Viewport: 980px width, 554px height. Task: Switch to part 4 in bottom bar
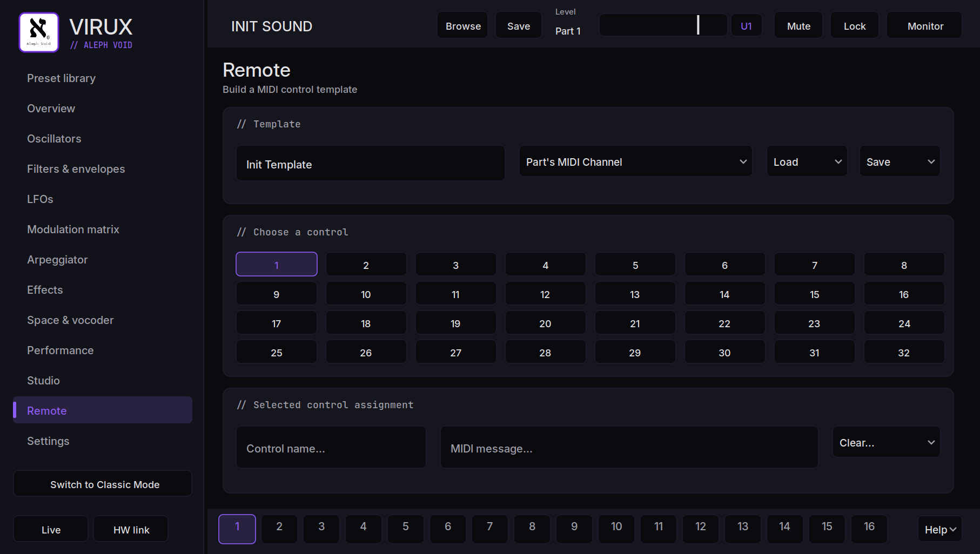(x=364, y=529)
